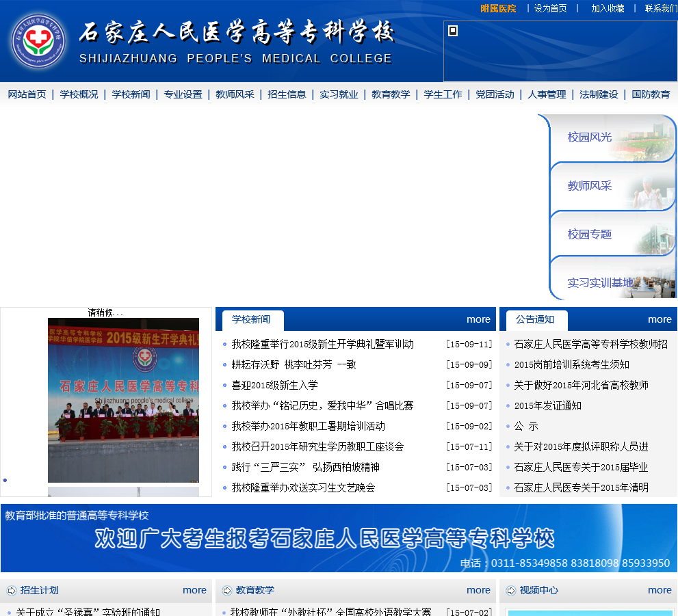The width and height of the screenshot is (678, 616).
Task: Click the 欢迎广大考生报考 admission banner
Action: click(x=339, y=538)
